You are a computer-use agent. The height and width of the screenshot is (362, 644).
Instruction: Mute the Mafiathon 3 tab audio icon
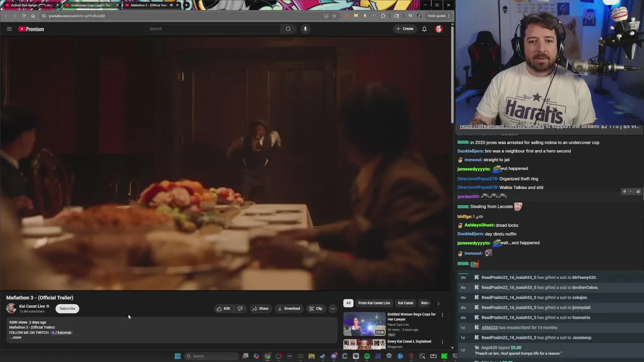click(x=171, y=5)
